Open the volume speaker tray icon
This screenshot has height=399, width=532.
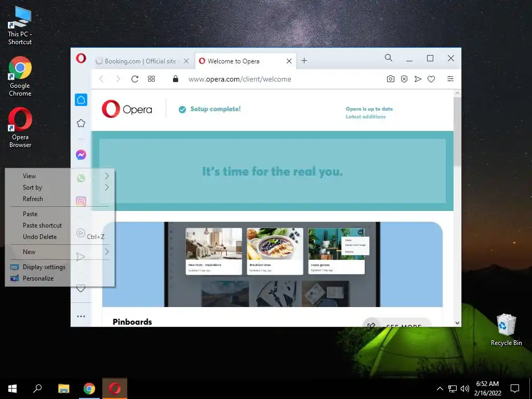tap(465, 389)
